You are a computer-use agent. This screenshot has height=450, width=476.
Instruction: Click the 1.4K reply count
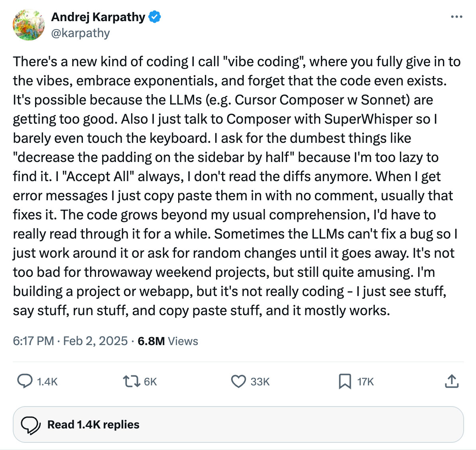[47, 382]
